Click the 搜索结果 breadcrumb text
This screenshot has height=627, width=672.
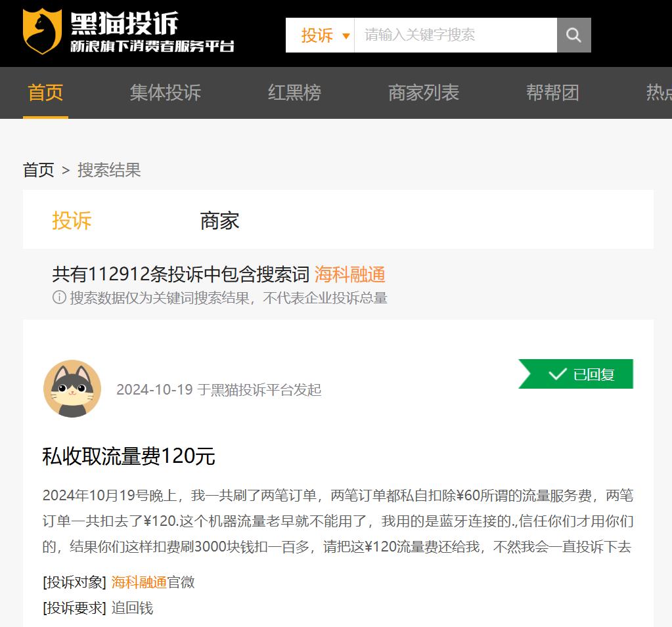109,170
